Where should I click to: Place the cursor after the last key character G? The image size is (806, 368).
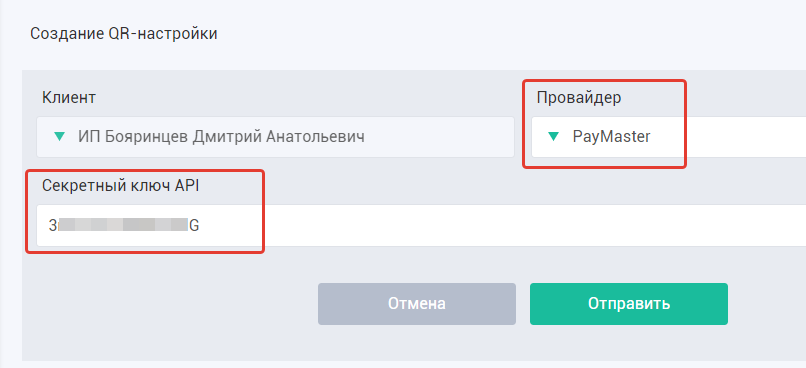pyautogui.click(x=199, y=225)
